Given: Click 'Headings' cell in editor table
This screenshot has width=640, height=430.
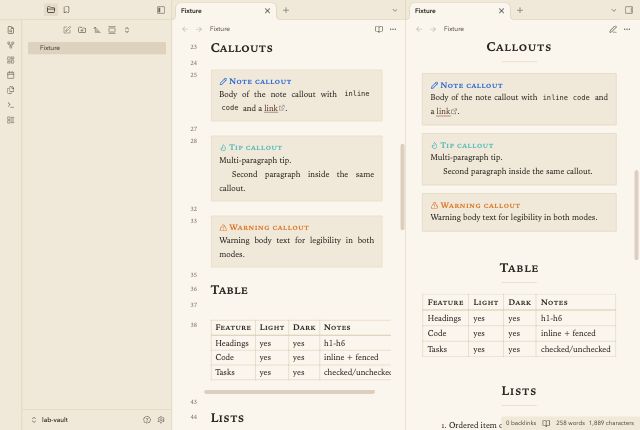Looking at the screenshot, I should click(232, 343).
